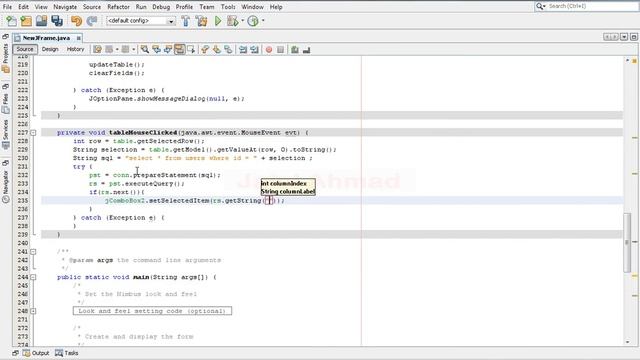This screenshot has width=640, height=360.
Task: Click the New File toolbar icon
Action: click(x=11, y=21)
